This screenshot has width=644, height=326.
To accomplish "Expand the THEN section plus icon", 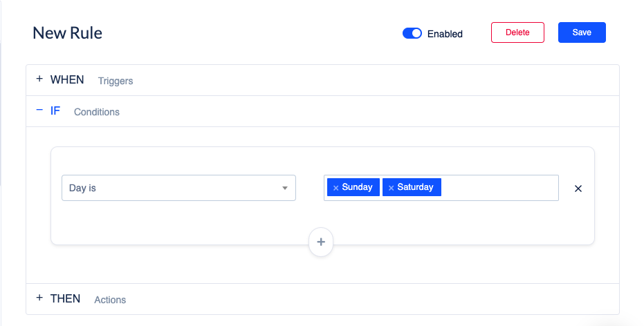I will click(39, 298).
